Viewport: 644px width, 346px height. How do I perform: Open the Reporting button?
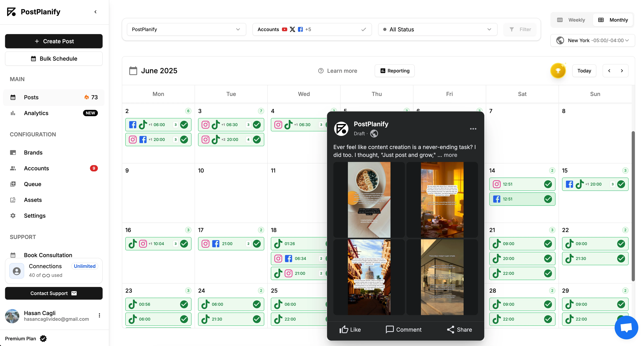click(x=394, y=71)
